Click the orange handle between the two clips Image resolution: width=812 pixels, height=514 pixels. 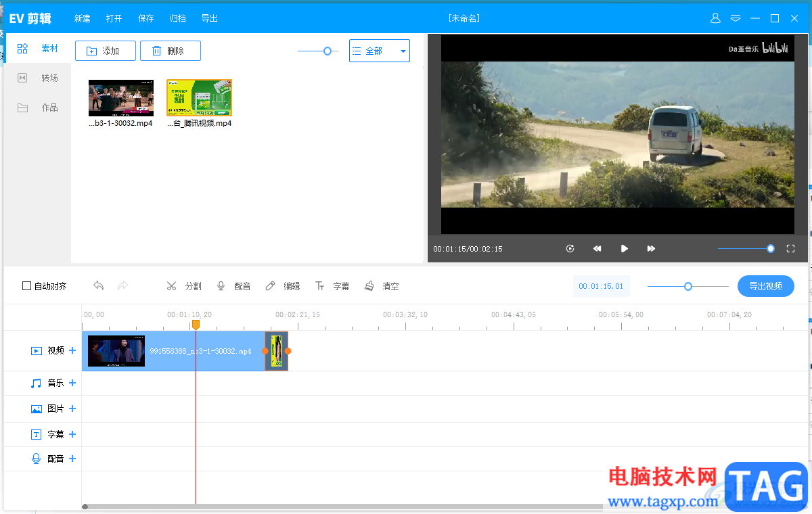coord(265,351)
